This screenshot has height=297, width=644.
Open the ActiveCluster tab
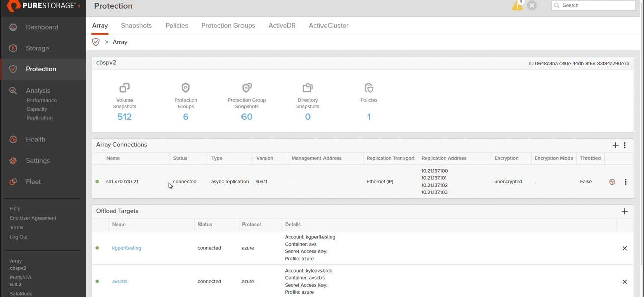click(328, 26)
